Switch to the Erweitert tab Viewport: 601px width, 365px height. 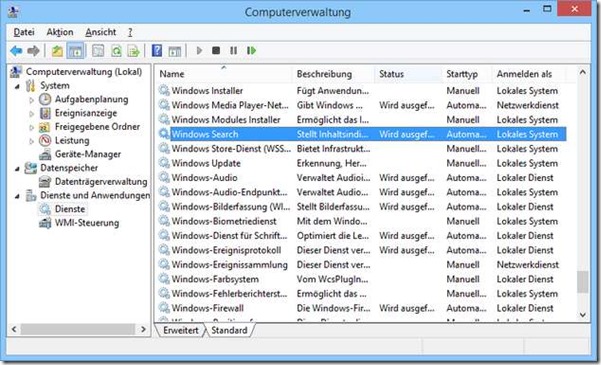coord(181,330)
